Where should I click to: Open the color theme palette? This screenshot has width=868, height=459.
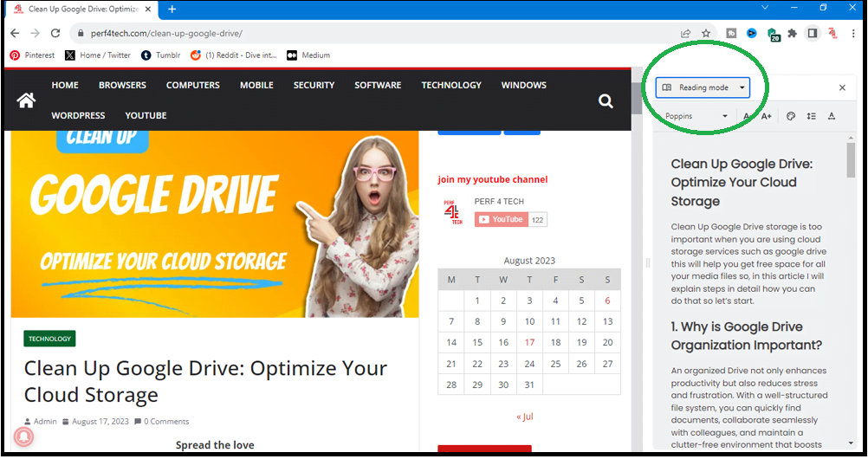[x=791, y=116]
